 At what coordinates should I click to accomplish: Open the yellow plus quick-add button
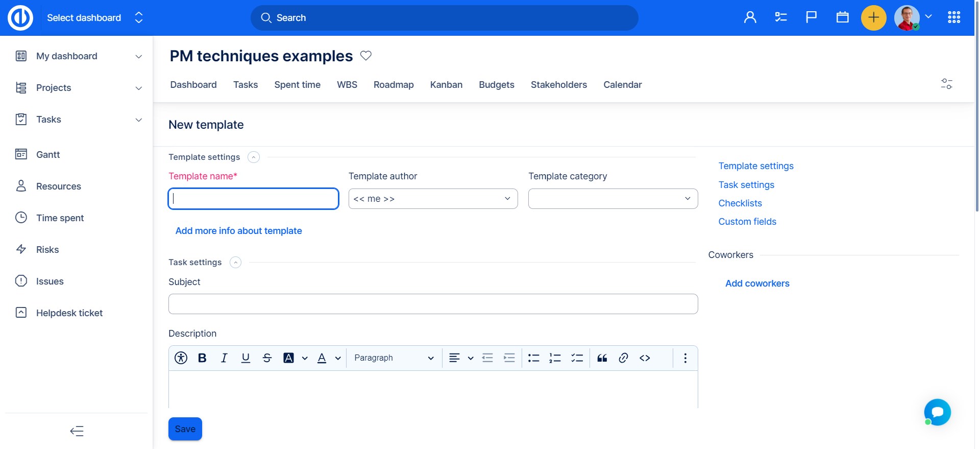click(873, 18)
